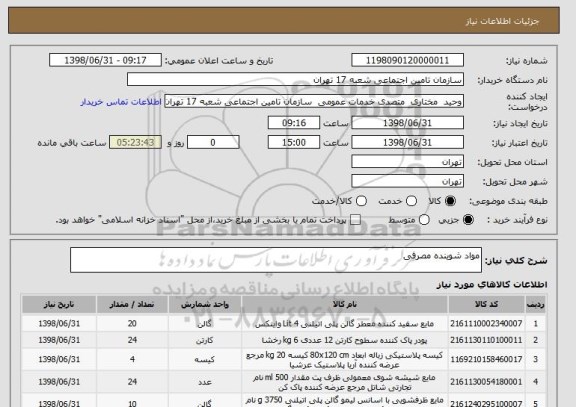
Task: Click the announcement date and time field
Action: pos(105,60)
